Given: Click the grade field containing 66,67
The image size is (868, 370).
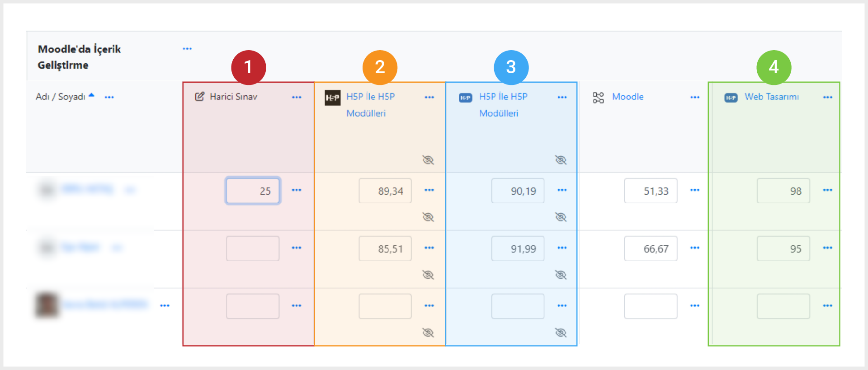Looking at the screenshot, I should [651, 248].
